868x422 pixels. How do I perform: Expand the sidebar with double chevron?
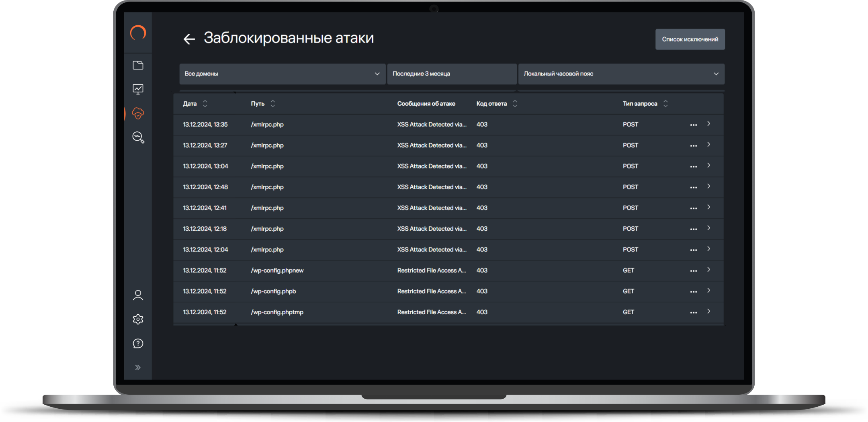coord(138,367)
